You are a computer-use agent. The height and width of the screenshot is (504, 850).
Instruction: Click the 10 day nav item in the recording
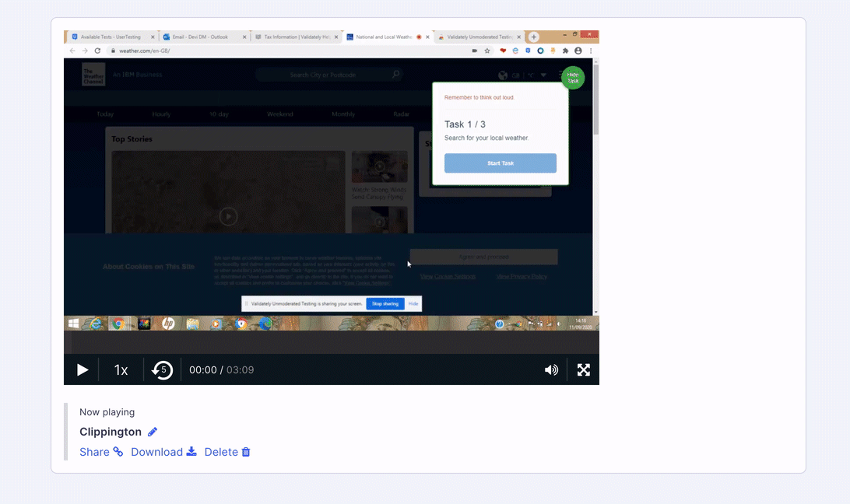219,114
